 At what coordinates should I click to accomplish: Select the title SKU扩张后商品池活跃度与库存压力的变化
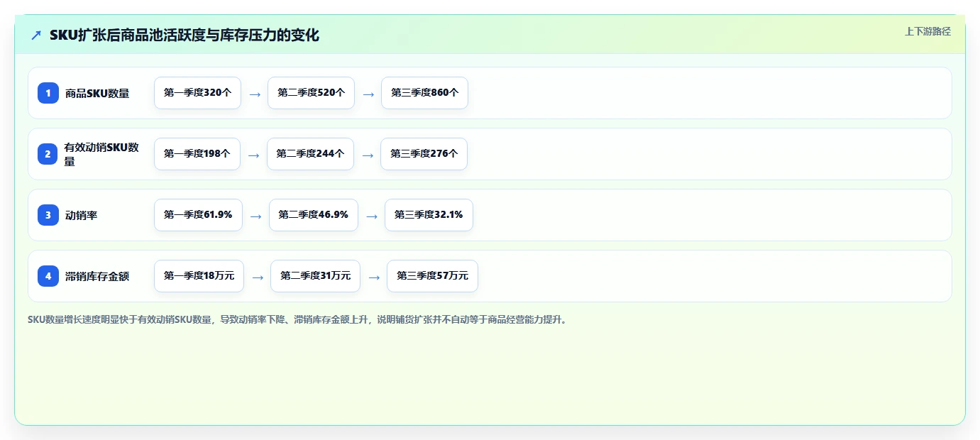pyautogui.click(x=185, y=35)
